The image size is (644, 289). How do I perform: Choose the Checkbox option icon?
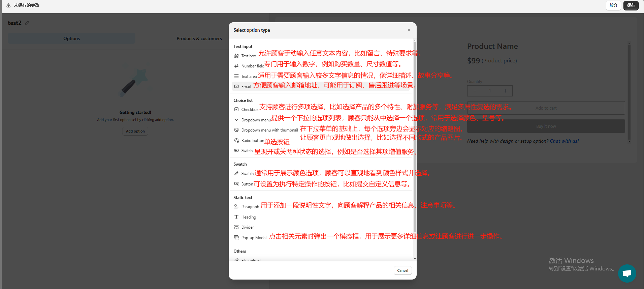point(236,109)
